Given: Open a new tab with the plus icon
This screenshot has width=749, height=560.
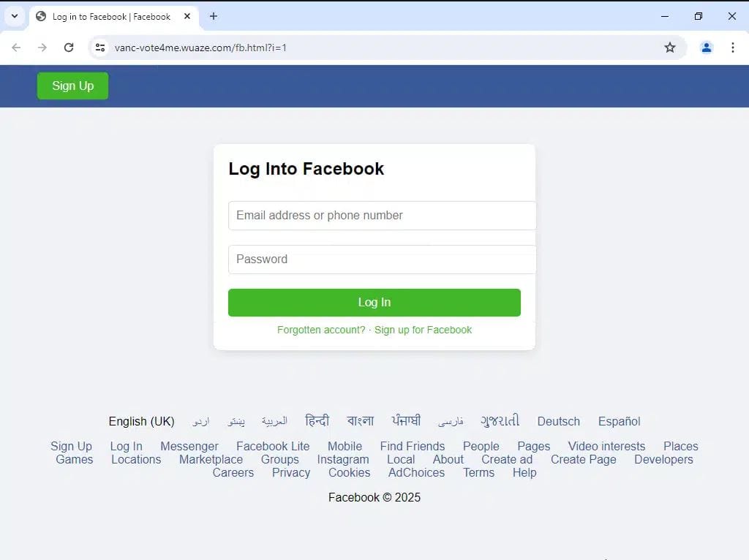Looking at the screenshot, I should 214,16.
